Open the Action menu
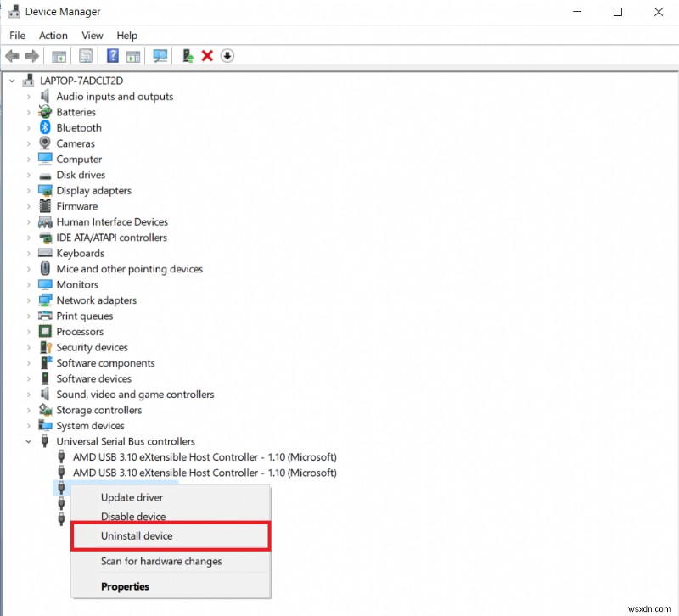This screenshot has width=679, height=616. point(53,36)
